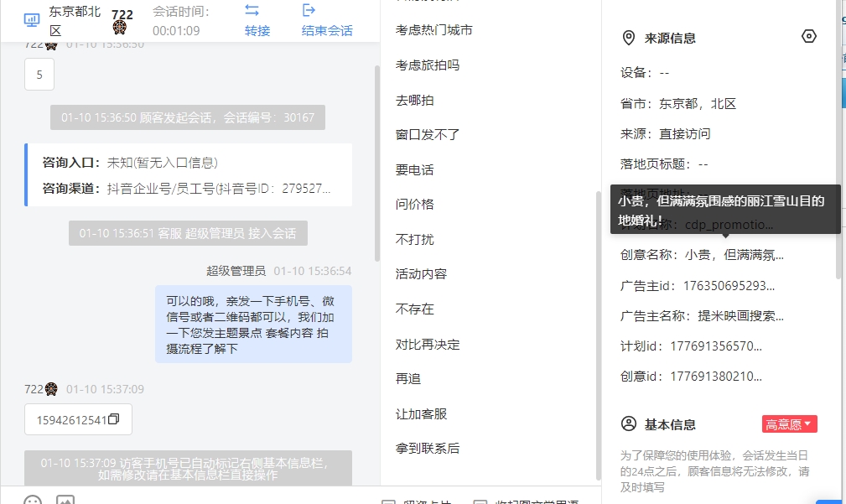This screenshot has height=504, width=846.
Task: Click the 广告主名称 提米映画搜索 field
Action: (702, 316)
